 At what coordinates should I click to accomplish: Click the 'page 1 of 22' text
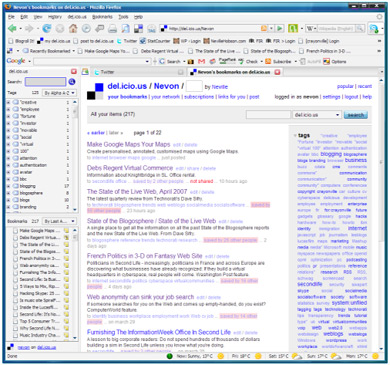pyautogui.click(x=147, y=133)
